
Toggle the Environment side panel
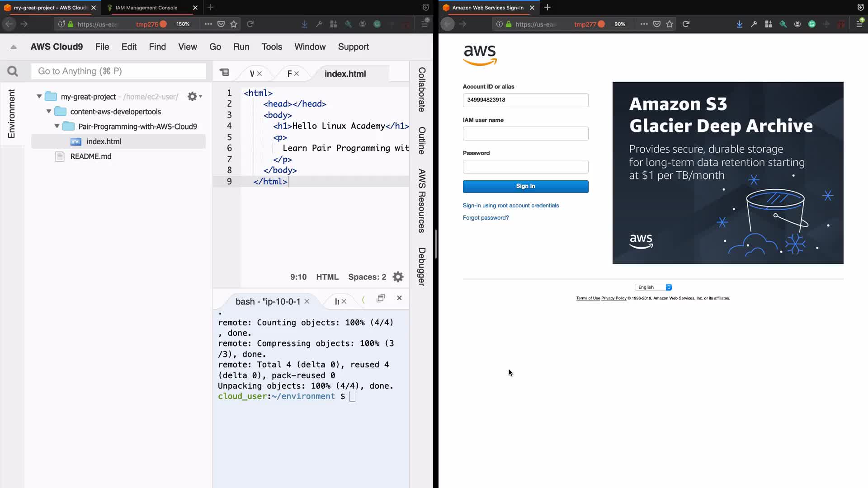pyautogui.click(x=12, y=114)
